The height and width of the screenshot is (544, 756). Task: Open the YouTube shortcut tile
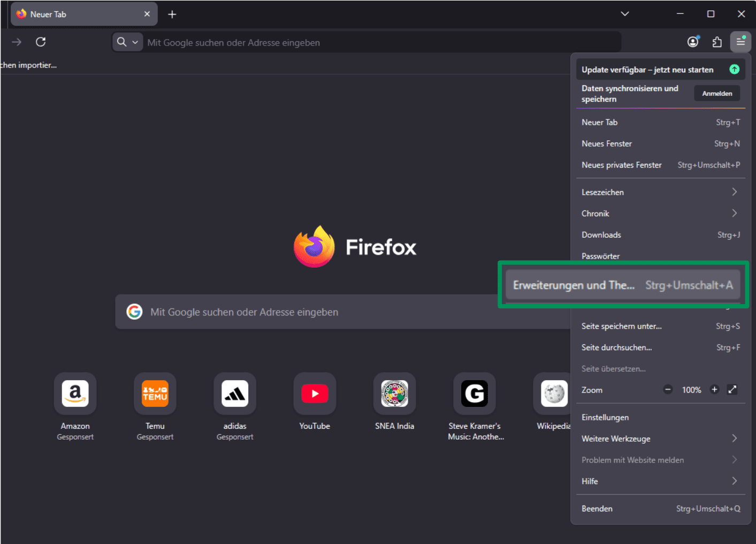coord(315,394)
